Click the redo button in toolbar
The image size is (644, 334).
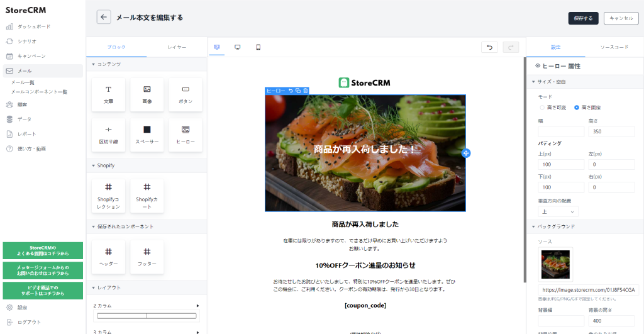(511, 47)
